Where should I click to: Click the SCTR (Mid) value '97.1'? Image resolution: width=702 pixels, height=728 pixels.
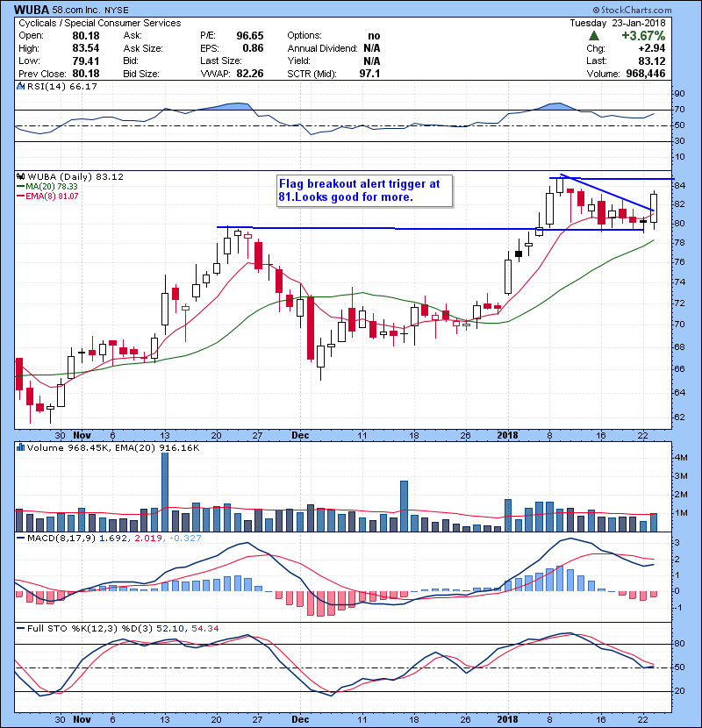(369, 74)
